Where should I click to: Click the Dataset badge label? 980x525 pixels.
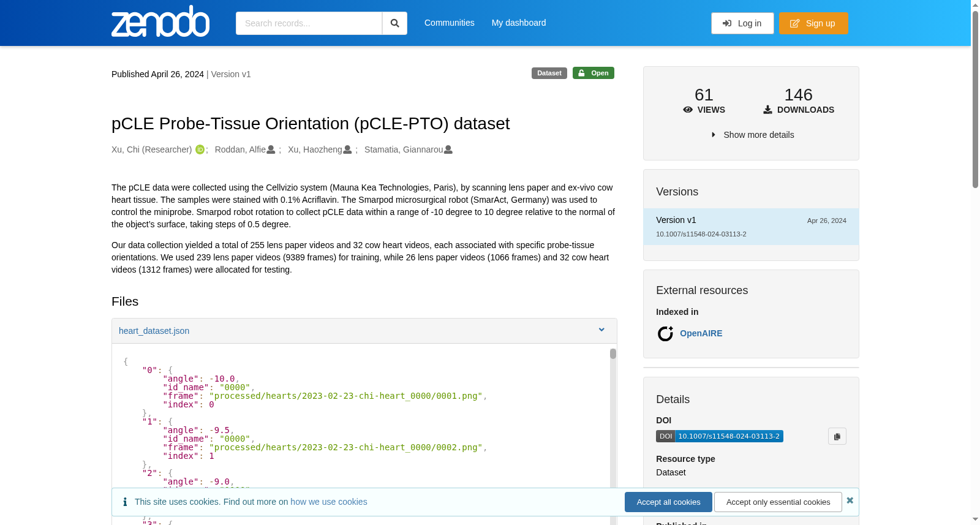click(x=549, y=73)
